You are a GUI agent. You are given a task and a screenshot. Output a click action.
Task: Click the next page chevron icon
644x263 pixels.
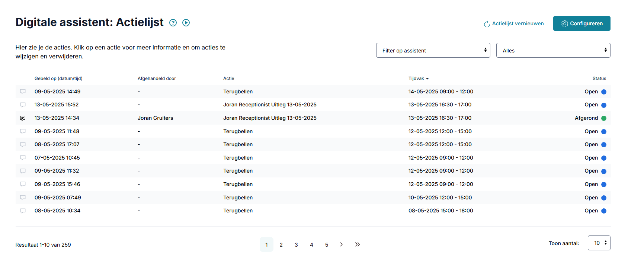(341, 244)
